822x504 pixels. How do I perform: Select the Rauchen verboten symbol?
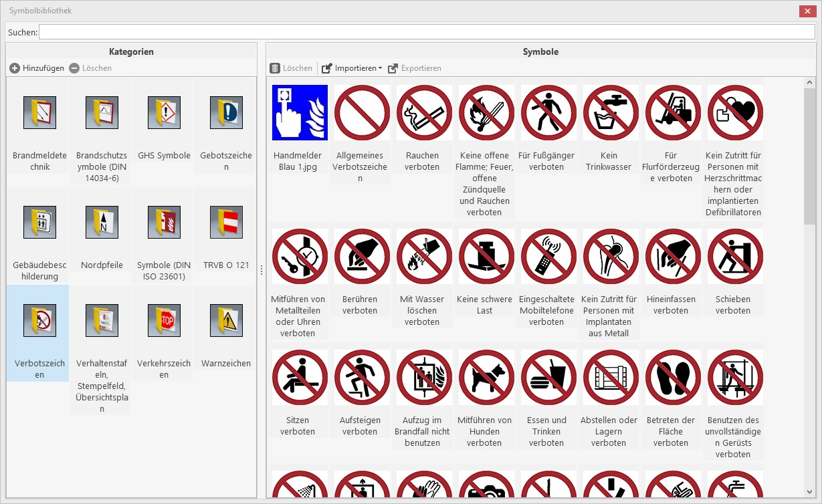pos(425,112)
